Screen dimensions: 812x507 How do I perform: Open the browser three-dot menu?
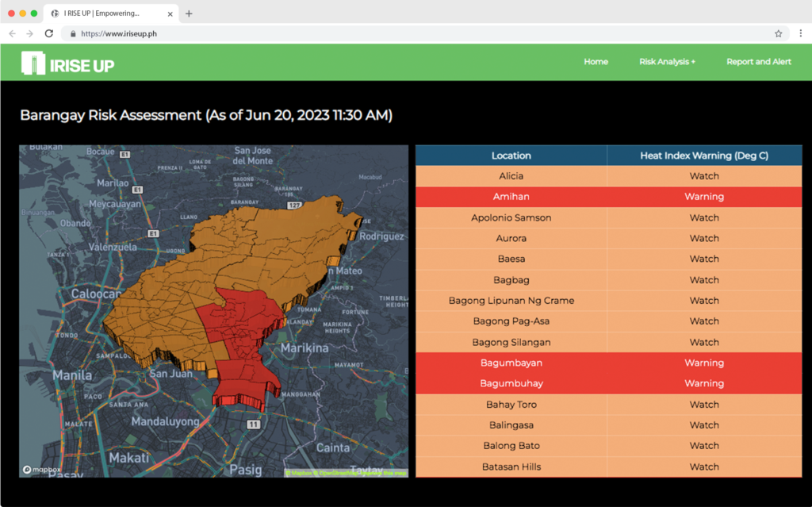[801, 34]
